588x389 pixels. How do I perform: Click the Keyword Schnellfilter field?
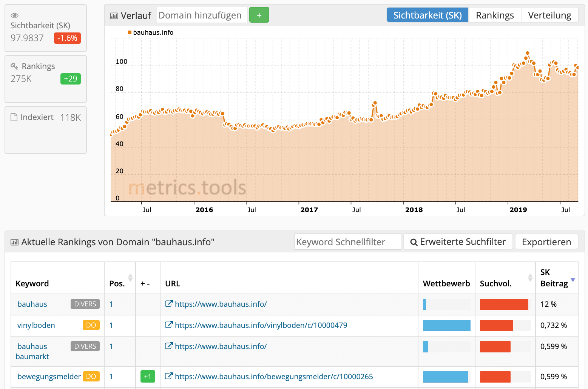tap(347, 242)
